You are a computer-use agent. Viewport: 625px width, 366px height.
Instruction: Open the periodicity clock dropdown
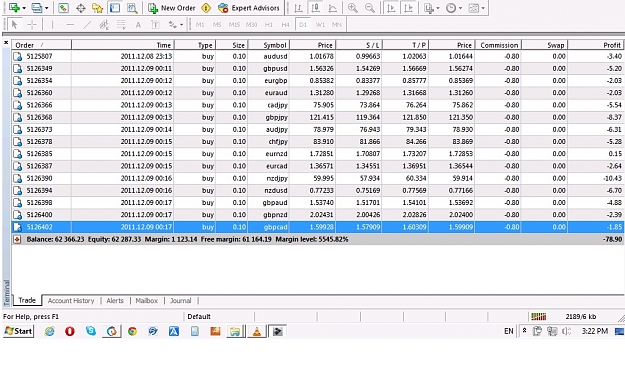pos(454,8)
